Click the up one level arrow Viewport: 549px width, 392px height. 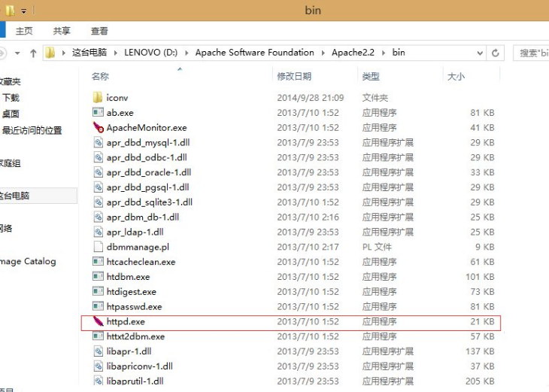(33, 53)
